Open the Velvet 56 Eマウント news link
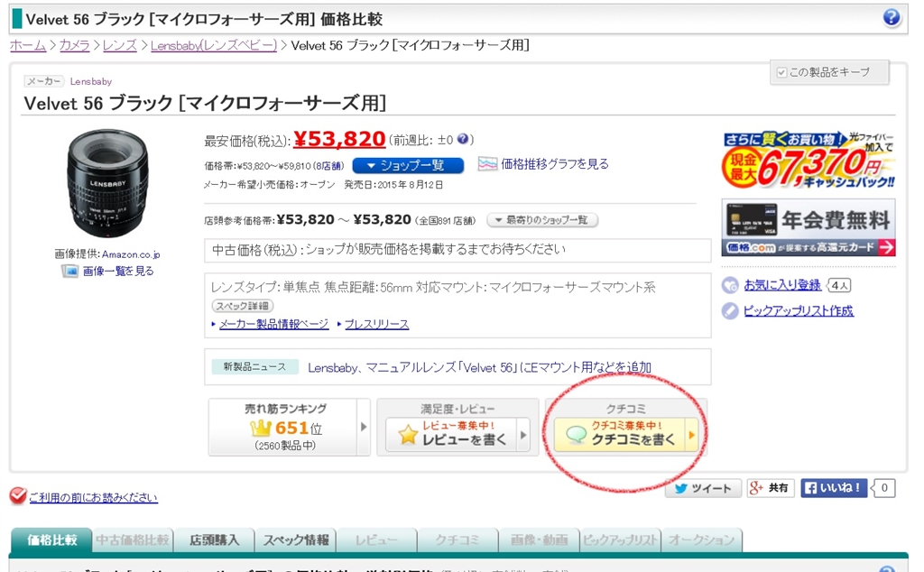Image resolution: width=924 pixels, height=572 pixels. (479, 367)
